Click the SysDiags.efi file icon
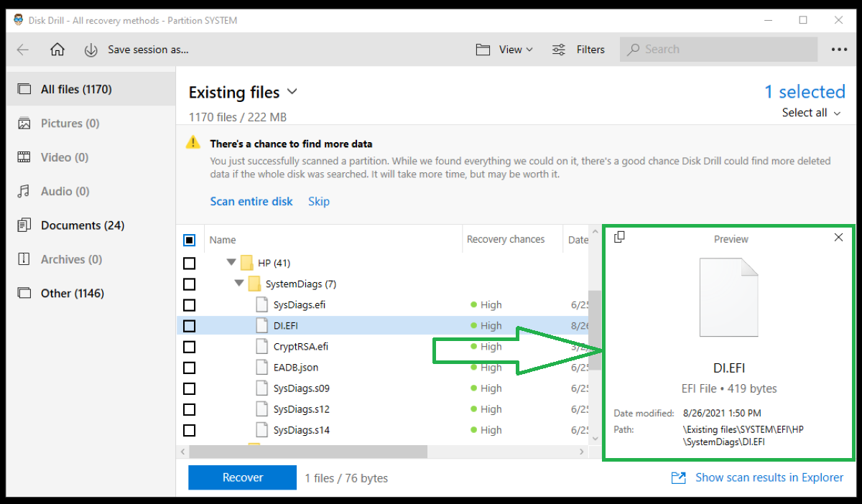Image resolution: width=862 pixels, height=504 pixels. (261, 304)
